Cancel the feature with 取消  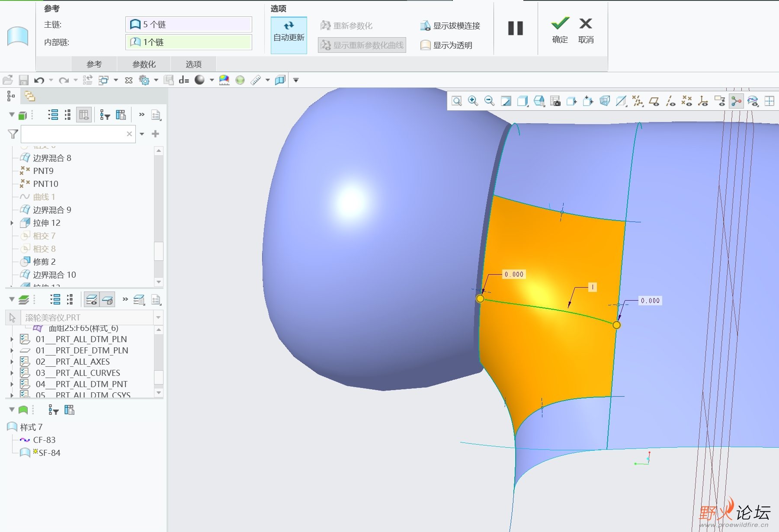[586, 30]
